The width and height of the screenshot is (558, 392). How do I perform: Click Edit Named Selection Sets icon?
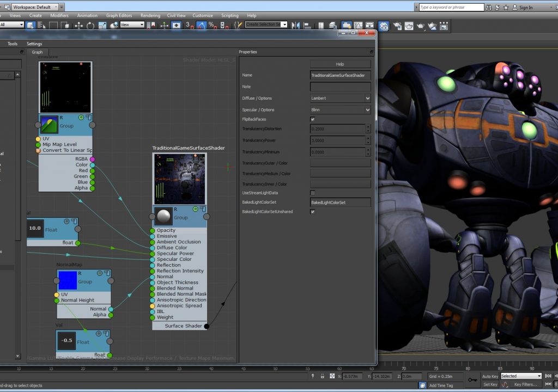click(238, 25)
